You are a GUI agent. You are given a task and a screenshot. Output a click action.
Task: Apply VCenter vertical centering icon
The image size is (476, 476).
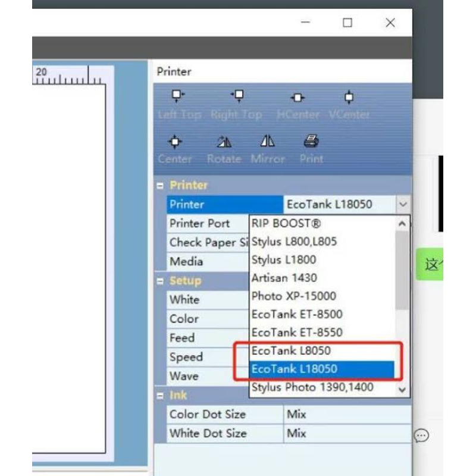(x=349, y=97)
